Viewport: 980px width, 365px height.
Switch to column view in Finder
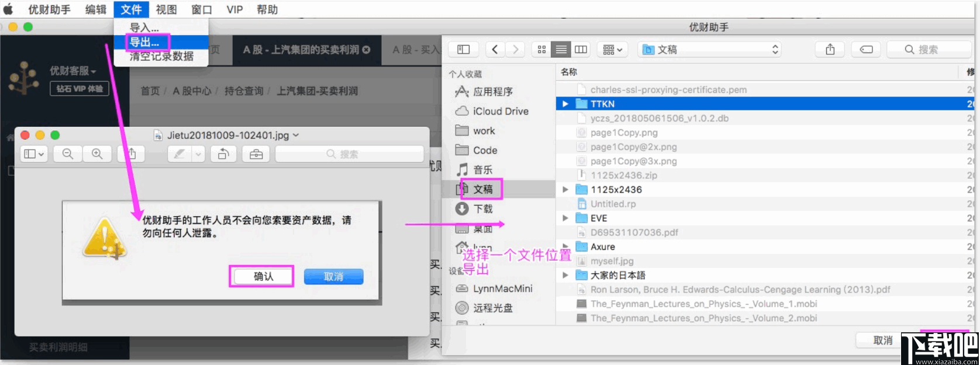click(581, 50)
